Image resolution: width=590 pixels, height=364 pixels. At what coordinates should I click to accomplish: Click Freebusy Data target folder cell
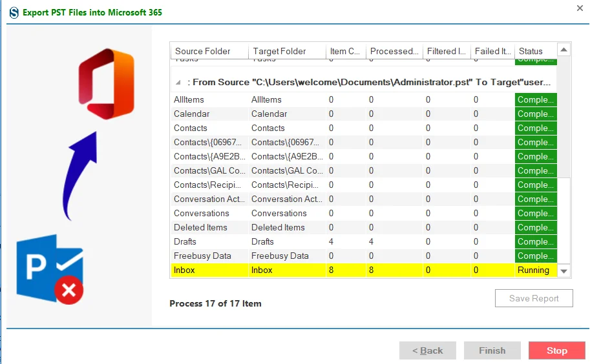pos(287,256)
